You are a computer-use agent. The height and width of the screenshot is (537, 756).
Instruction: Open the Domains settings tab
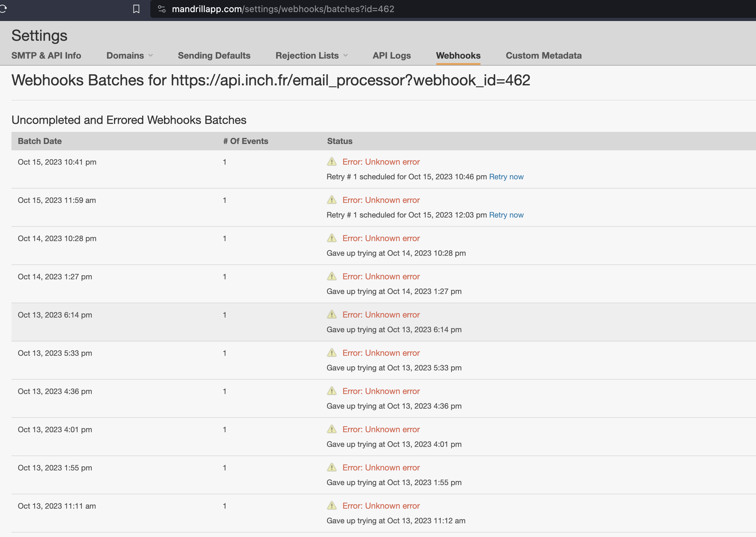pyautogui.click(x=125, y=55)
